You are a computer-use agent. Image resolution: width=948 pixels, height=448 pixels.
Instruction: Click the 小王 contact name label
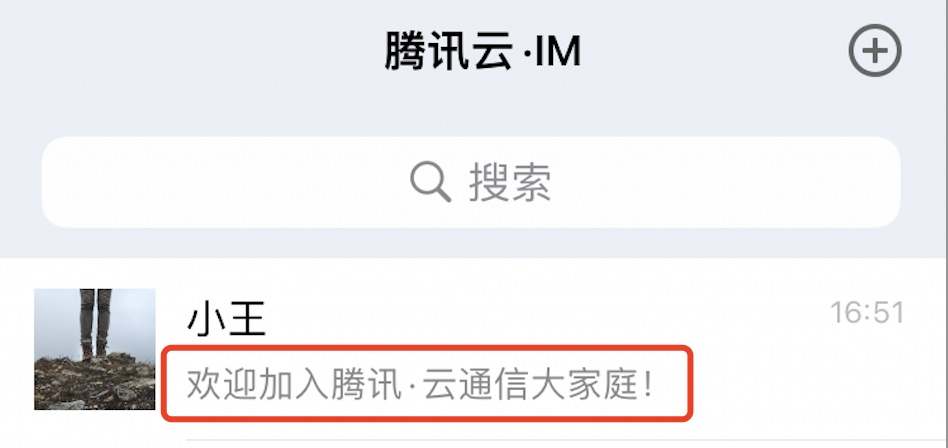click(x=227, y=319)
